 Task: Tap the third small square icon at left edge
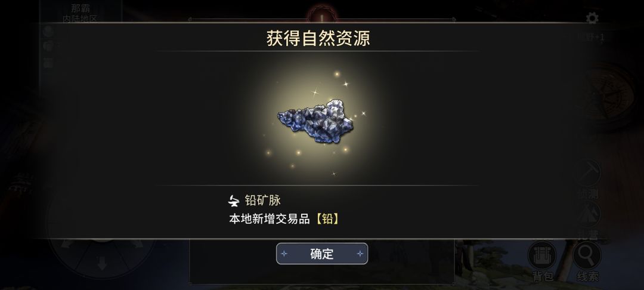pos(48,63)
